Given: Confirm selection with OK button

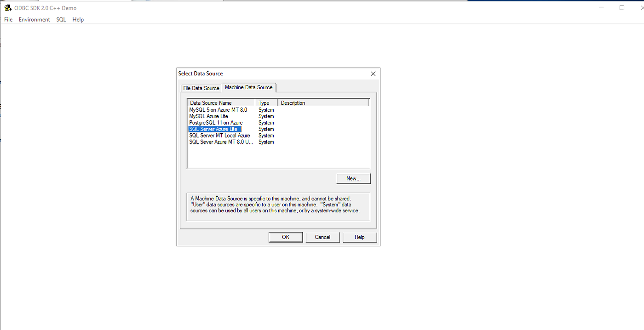Looking at the screenshot, I should click(x=286, y=237).
